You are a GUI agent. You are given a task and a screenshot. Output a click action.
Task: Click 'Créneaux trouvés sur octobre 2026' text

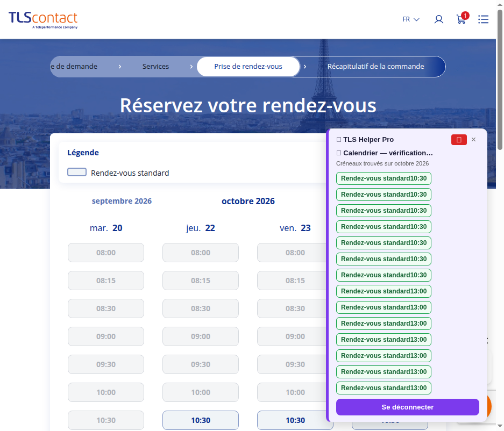pos(382,163)
